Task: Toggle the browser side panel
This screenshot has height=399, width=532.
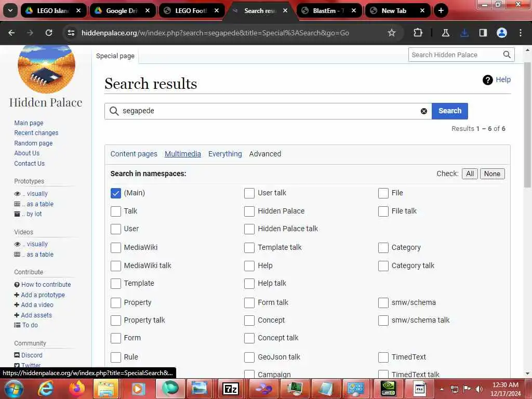Action: click(483, 33)
